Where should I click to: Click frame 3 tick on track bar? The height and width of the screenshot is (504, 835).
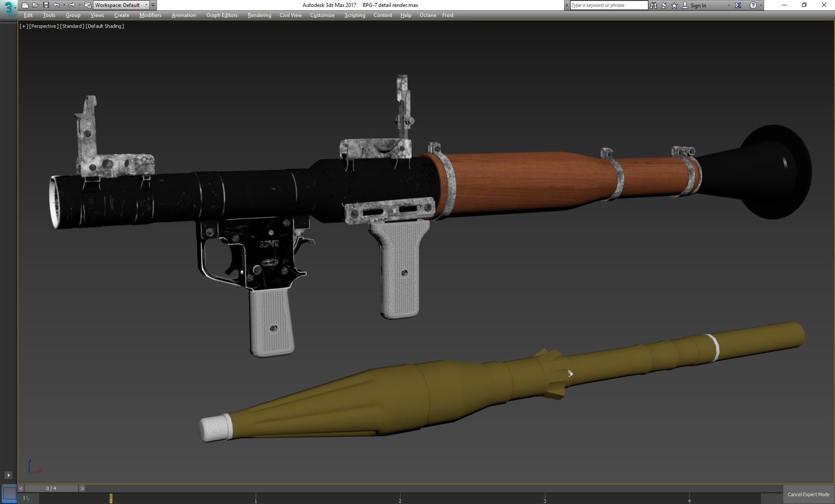coord(544,498)
